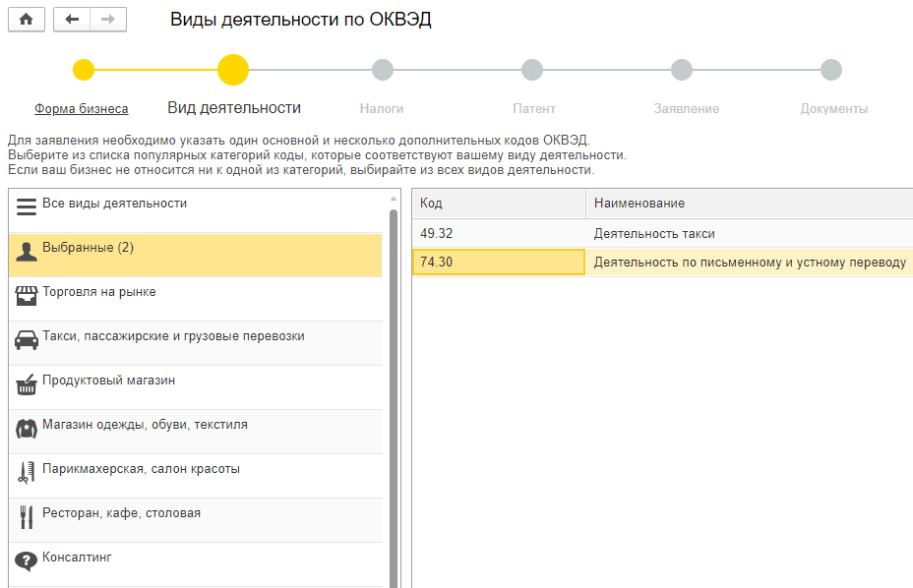Select the market stall icon
The image size is (913, 588).
pyautogui.click(x=27, y=296)
